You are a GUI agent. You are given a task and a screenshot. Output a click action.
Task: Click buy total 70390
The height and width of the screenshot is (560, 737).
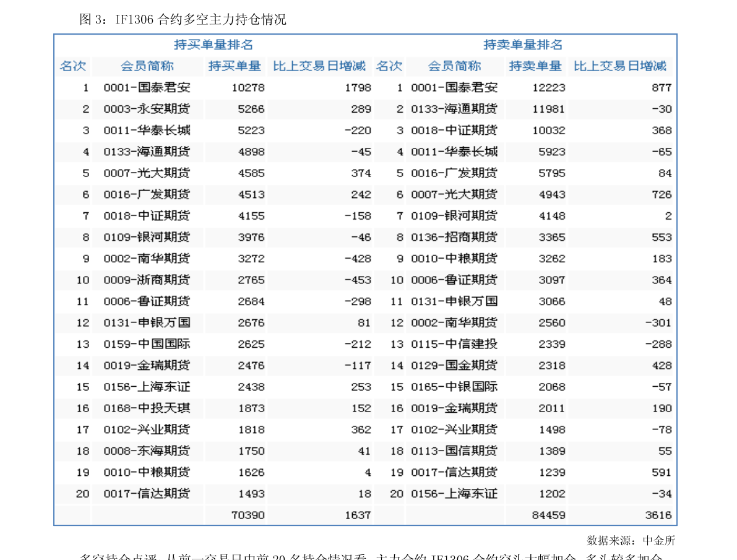click(248, 515)
